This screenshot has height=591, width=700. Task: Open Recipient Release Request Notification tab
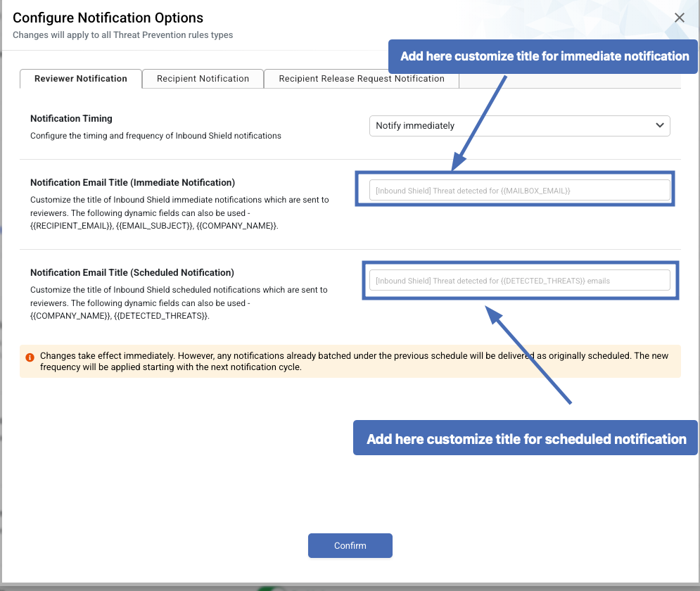click(x=362, y=79)
